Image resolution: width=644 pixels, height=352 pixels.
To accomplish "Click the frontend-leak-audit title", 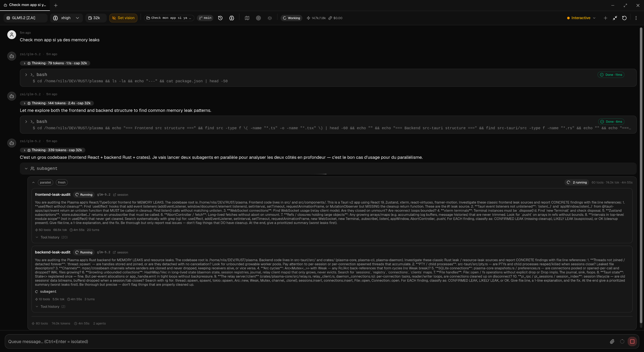I will coord(53,195).
